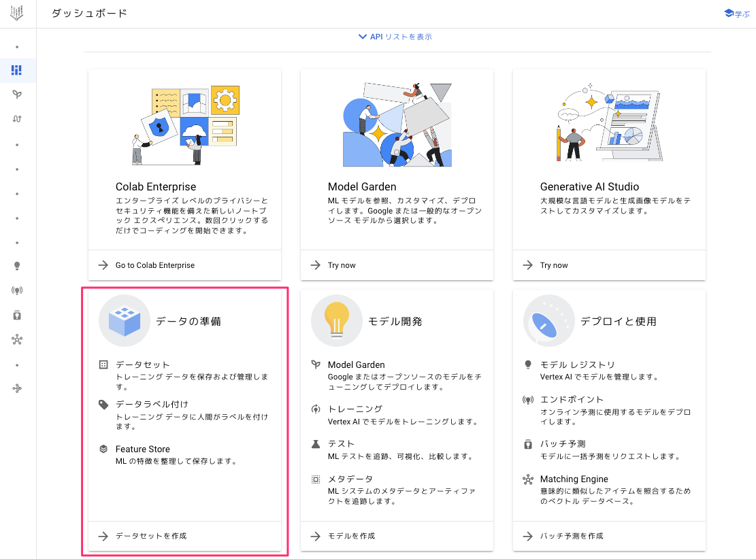Select トレーニング in the モデル開発 card
This screenshot has width=756, height=559.
(x=355, y=409)
